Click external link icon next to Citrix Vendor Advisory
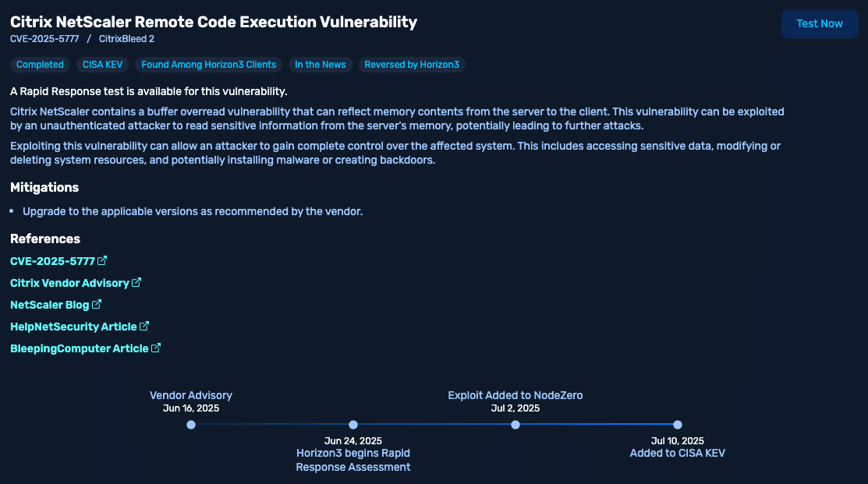868x484 pixels. (136, 282)
